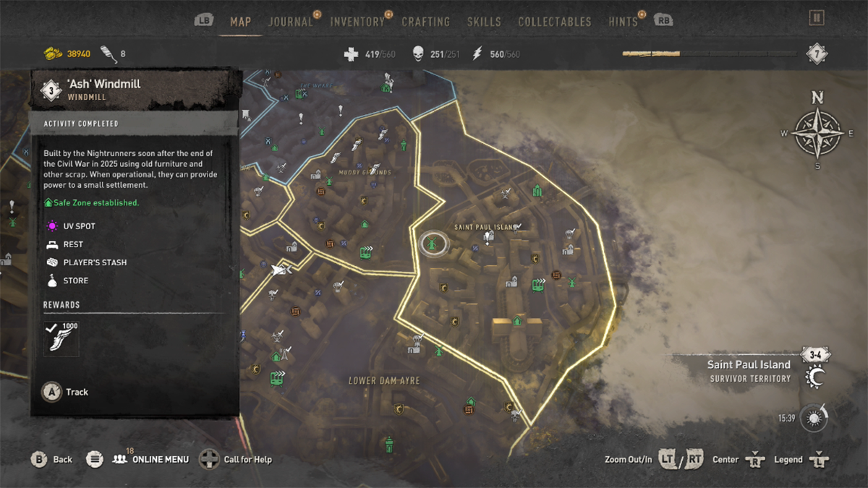
Task: Select the Saint Paul Island label marker
Action: (486, 227)
